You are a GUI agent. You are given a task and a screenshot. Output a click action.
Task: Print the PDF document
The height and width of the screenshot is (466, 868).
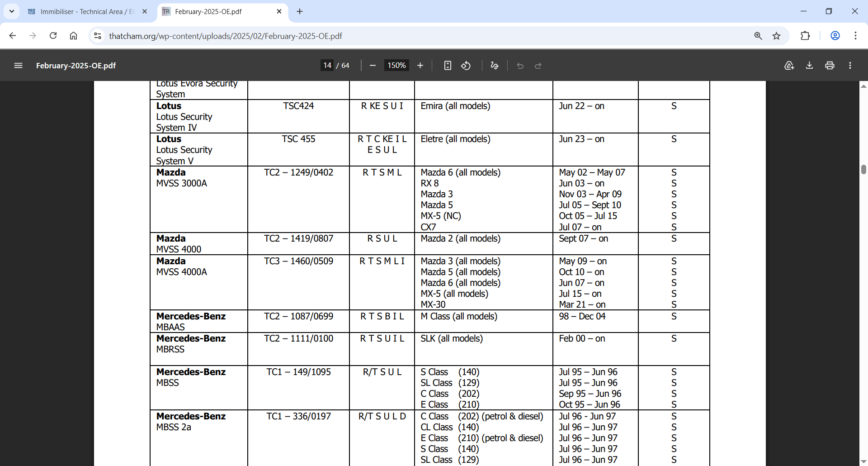coord(830,66)
